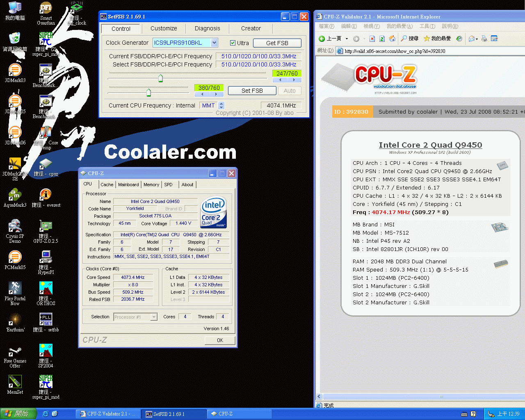Open the My Computer desktop icon
The image size is (525, 420).
(x=15, y=11)
